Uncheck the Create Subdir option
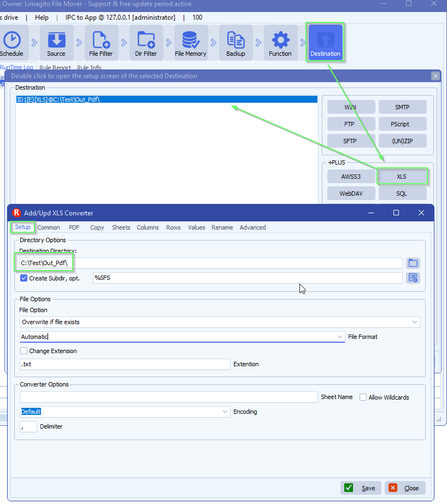This screenshot has height=504, width=447. pos(23,278)
